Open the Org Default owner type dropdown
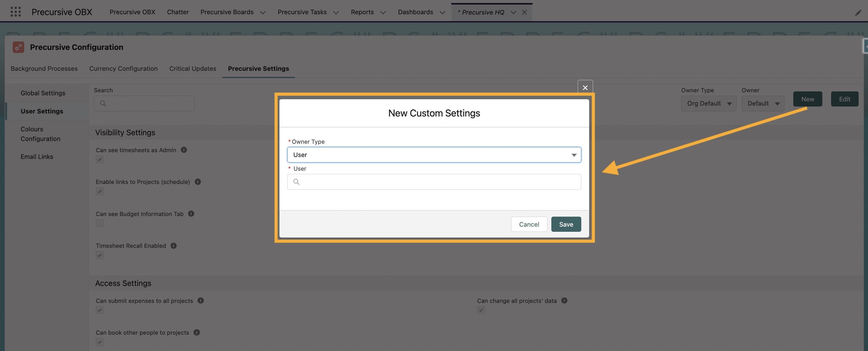Image resolution: width=868 pixels, height=351 pixels. click(x=709, y=103)
